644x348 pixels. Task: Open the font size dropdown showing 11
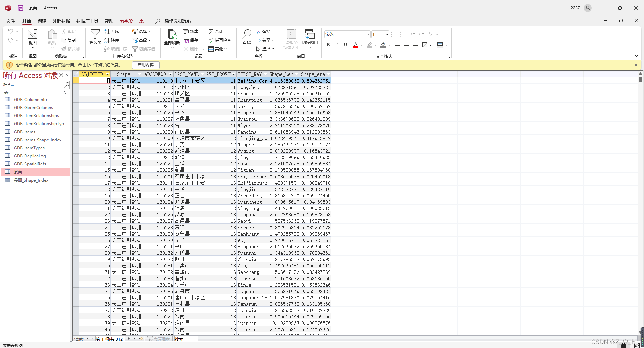387,34
